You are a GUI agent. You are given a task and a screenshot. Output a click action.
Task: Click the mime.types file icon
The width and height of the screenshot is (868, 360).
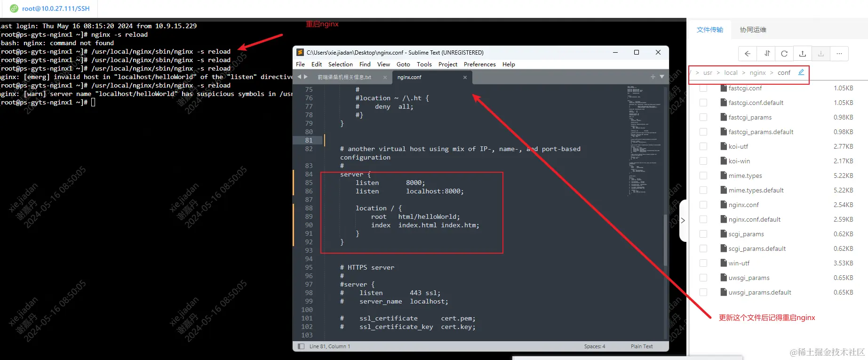coord(724,176)
